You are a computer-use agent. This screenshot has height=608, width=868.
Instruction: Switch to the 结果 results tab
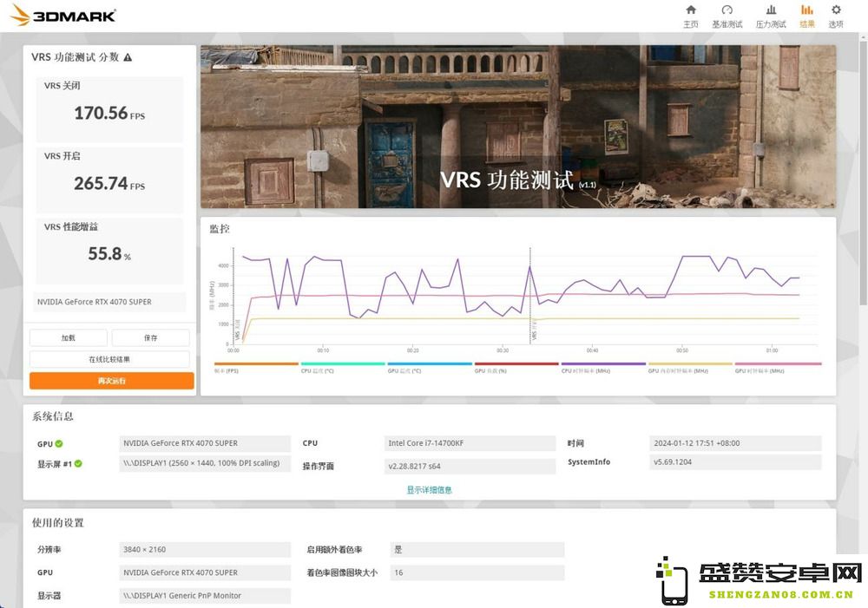[807, 16]
